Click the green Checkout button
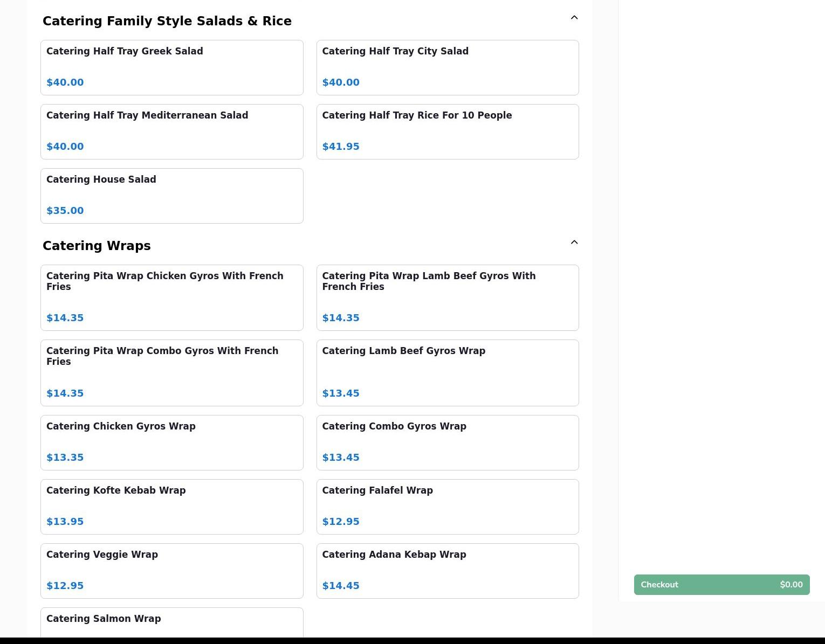Viewport: 825px width, 644px height. click(721, 585)
